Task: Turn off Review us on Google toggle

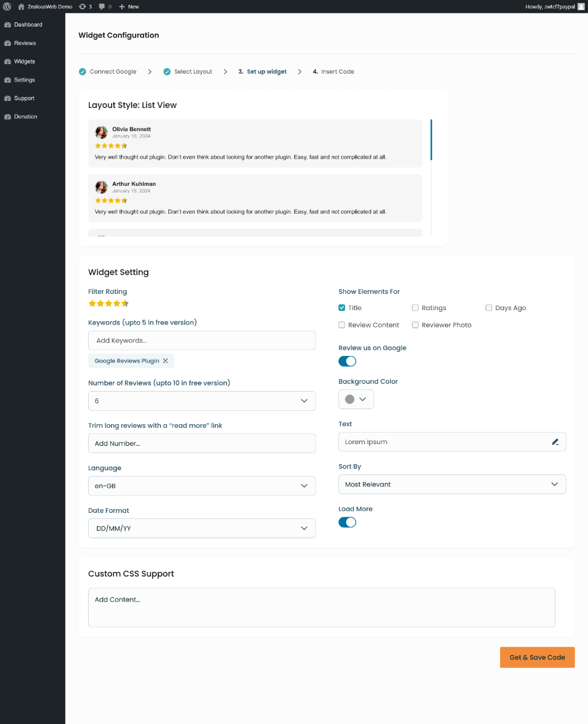Action: (347, 361)
